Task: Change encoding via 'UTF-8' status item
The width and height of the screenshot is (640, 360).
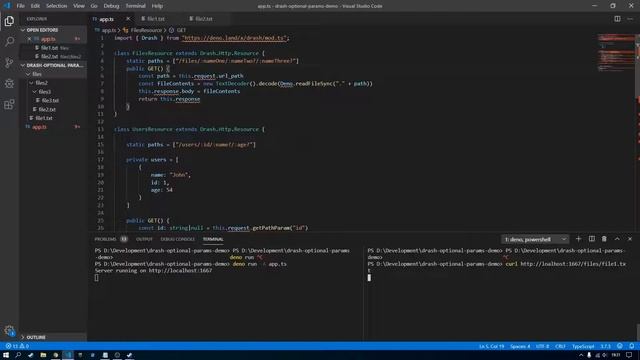Action: click(x=542, y=346)
